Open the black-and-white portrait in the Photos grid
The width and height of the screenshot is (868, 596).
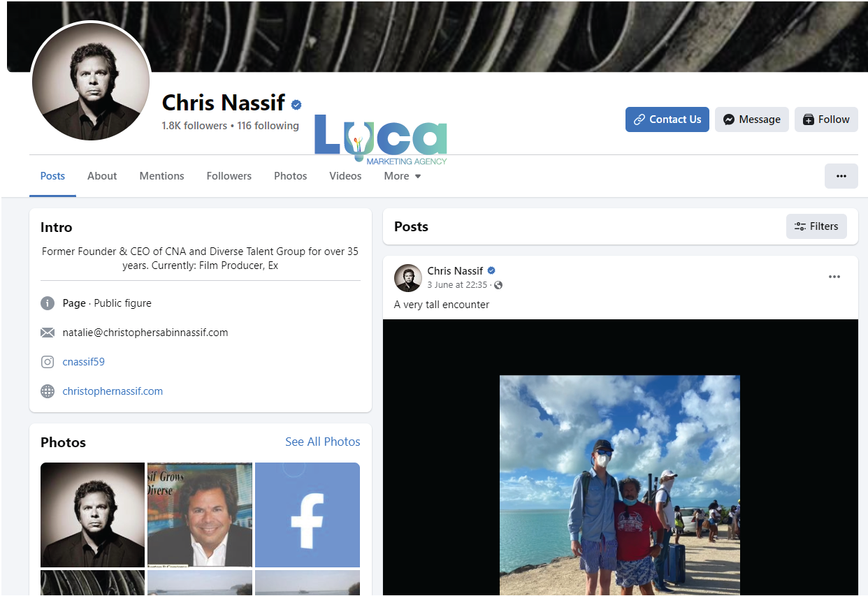click(92, 515)
